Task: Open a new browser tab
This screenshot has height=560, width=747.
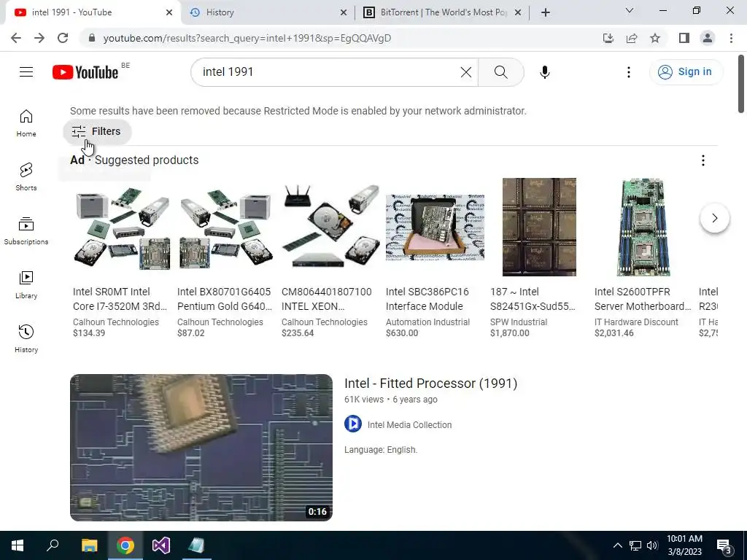Action: (x=546, y=12)
